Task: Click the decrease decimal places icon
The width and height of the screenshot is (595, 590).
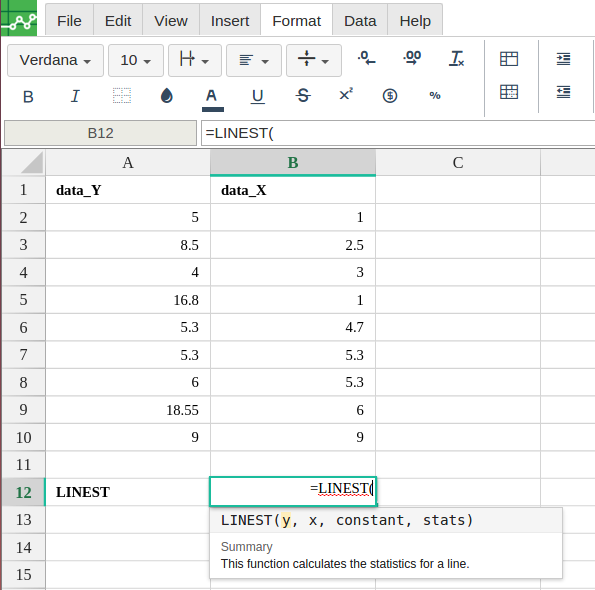Action: pos(367,59)
